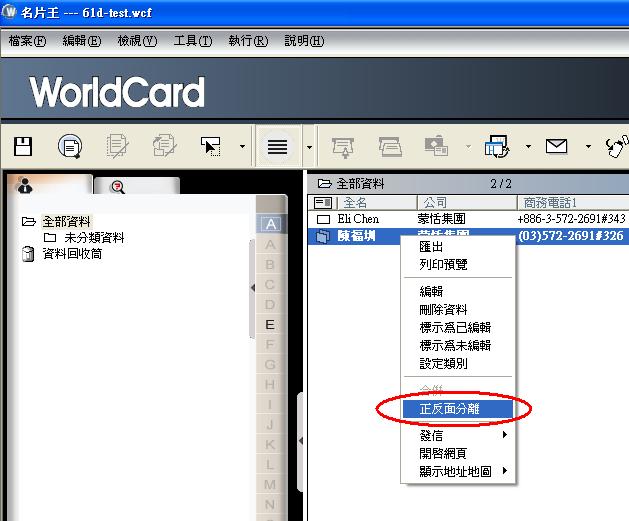629x521 pixels.
Task: Collapse the left category panel arrow
Action: (x=252, y=288)
